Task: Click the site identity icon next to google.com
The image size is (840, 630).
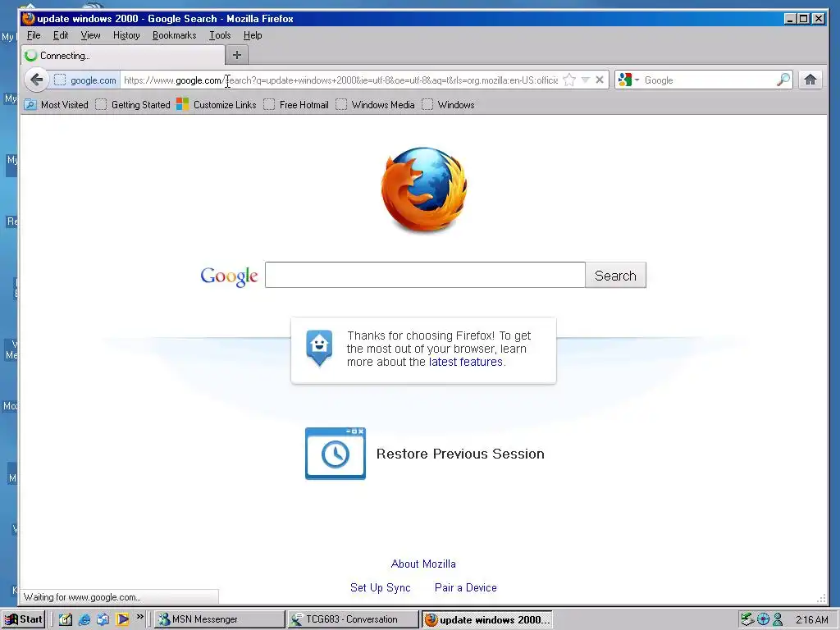Action: (60, 80)
